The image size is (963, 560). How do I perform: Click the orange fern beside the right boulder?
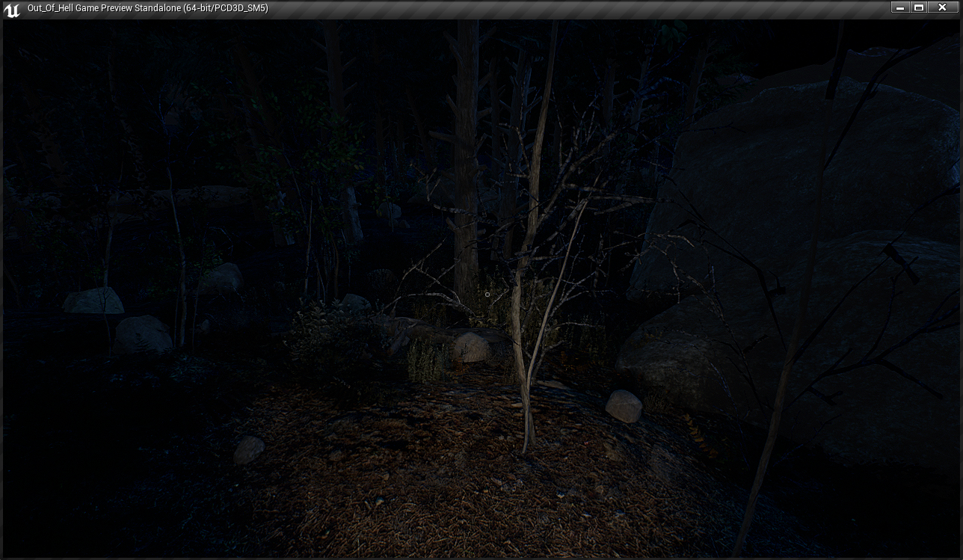699,435
